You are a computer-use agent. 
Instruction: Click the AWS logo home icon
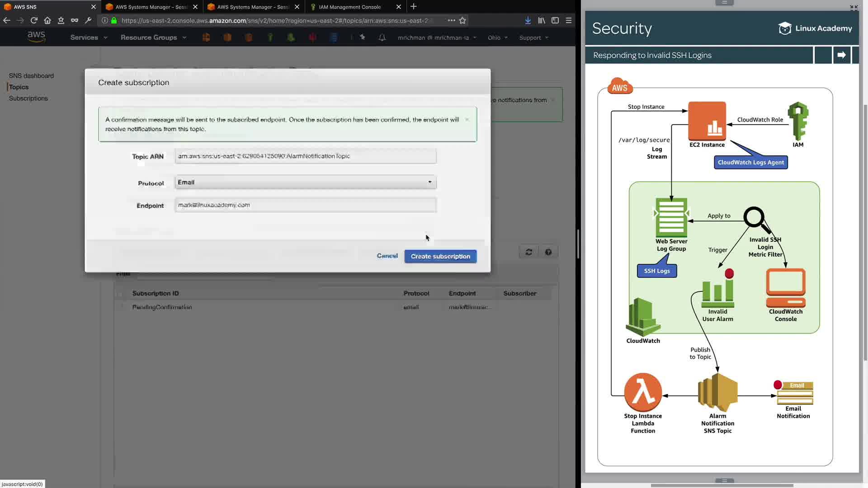(x=36, y=37)
